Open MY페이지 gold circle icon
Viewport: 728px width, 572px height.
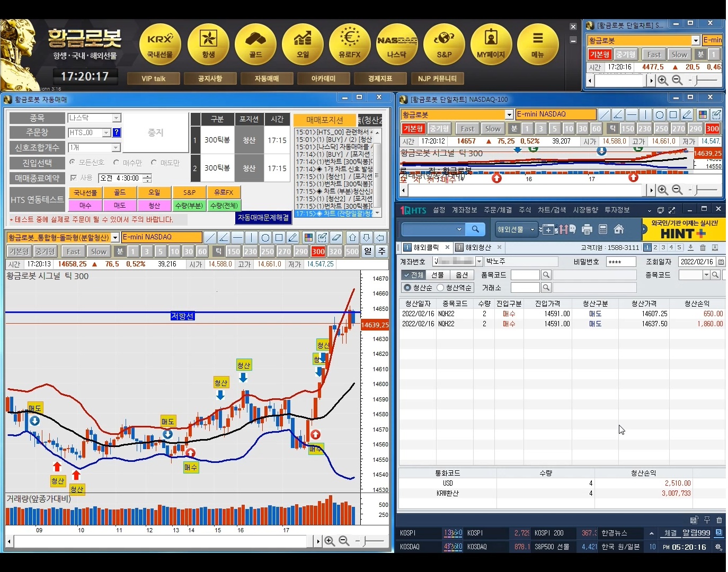tap(491, 44)
